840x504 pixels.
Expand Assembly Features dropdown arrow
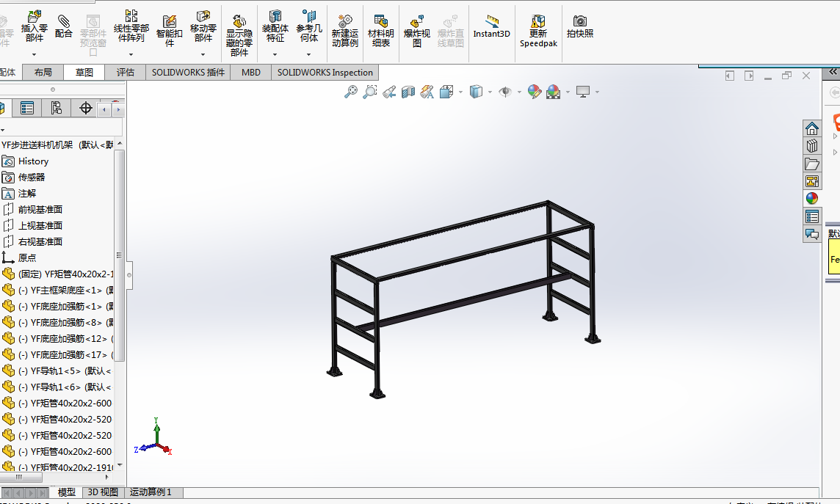(x=275, y=54)
